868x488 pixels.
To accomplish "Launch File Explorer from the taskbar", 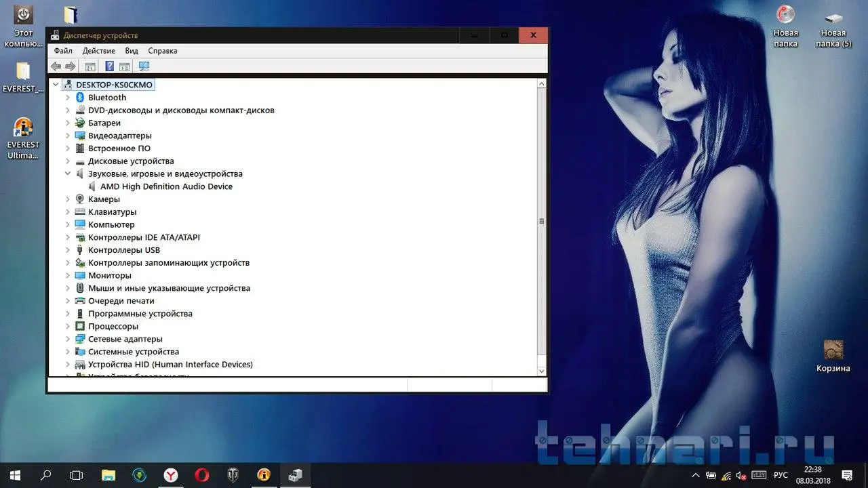I will 108,475.
